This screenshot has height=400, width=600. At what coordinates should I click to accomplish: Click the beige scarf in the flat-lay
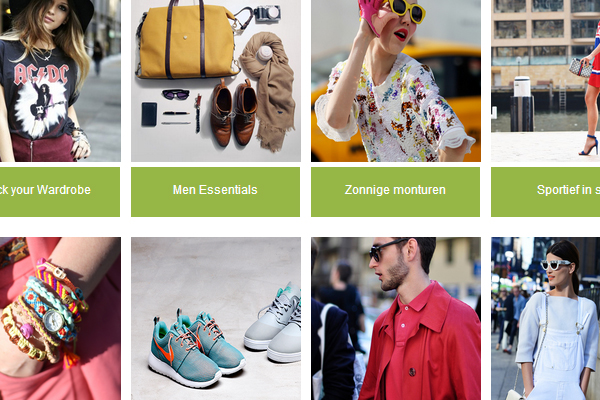pos(270,90)
